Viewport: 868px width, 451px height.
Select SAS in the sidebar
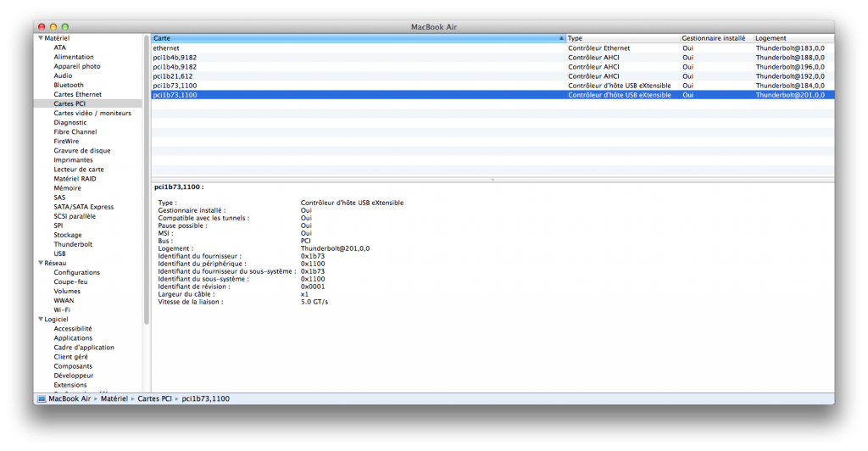point(59,198)
